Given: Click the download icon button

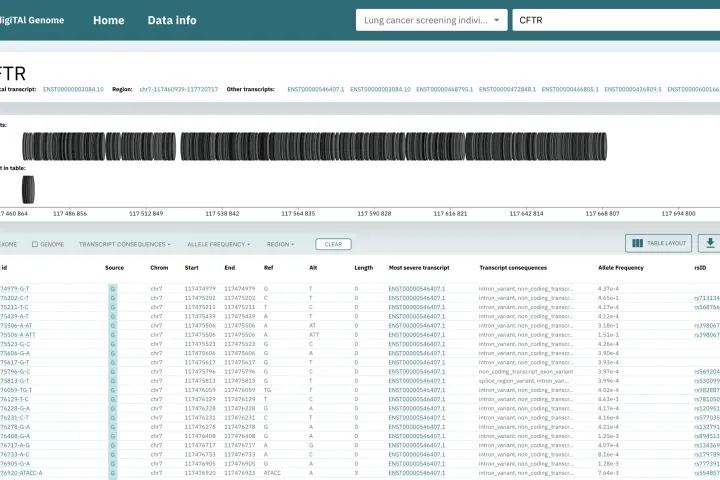Looking at the screenshot, I should pos(710,243).
